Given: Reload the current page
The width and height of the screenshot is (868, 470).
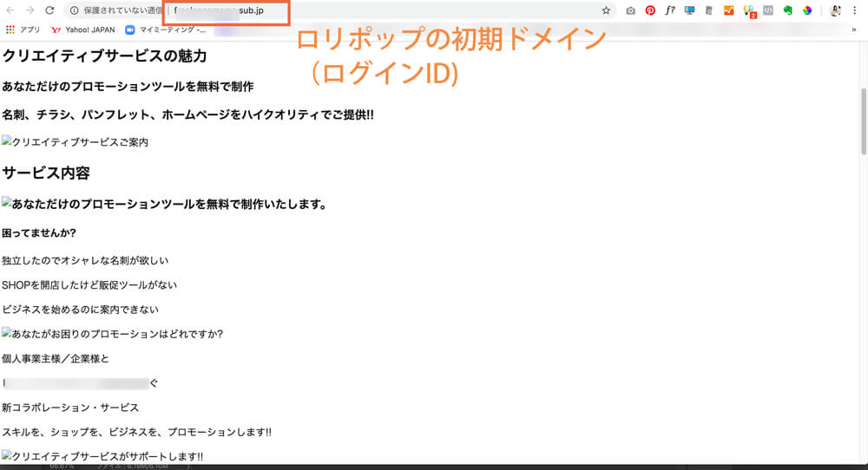Looking at the screenshot, I should pyautogui.click(x=49, y=10).
